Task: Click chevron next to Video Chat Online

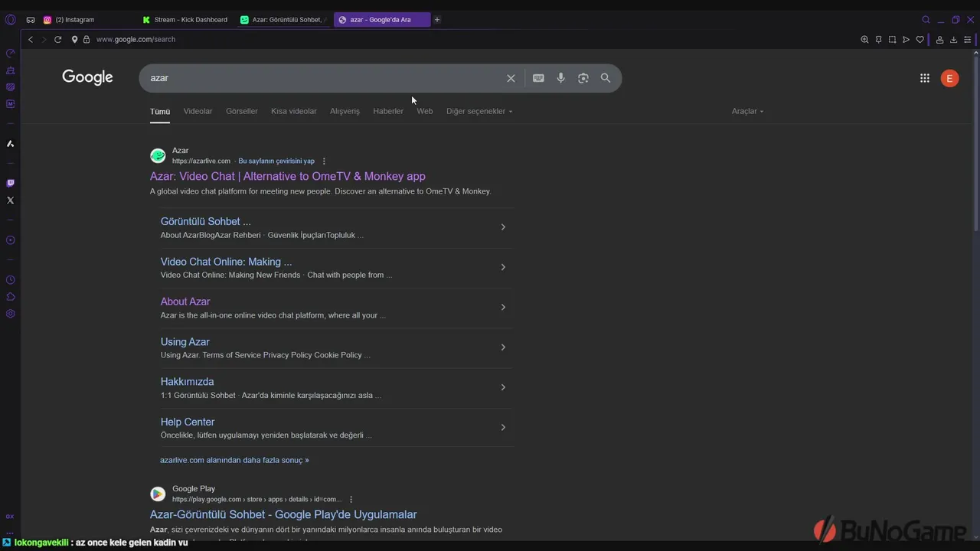Action: [503, 267]
